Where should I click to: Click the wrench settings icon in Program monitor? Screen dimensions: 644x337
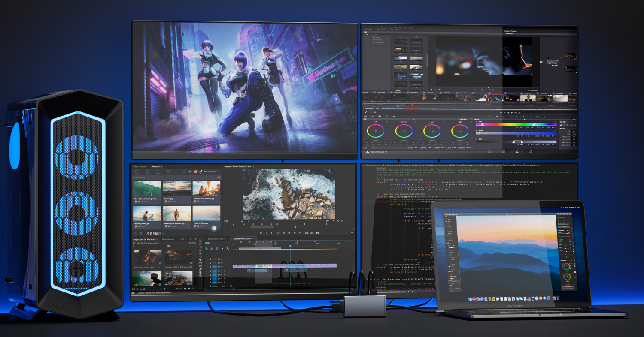[338, 221]
